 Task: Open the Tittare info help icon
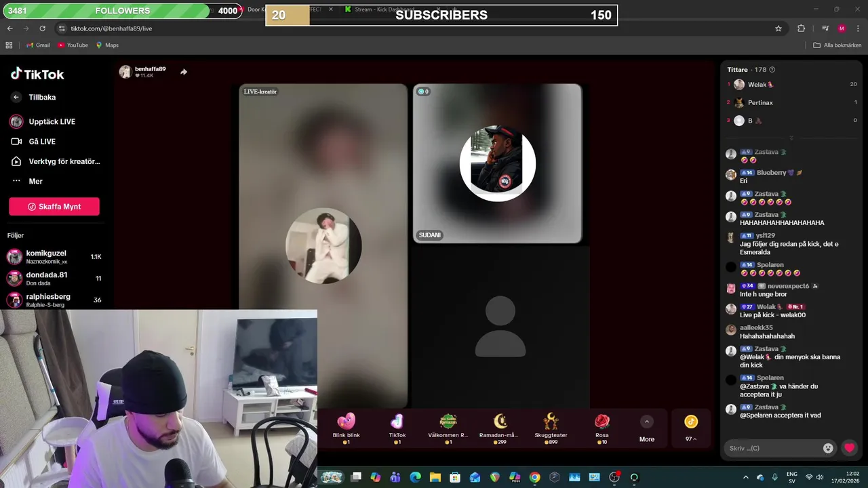pos(772,70)
